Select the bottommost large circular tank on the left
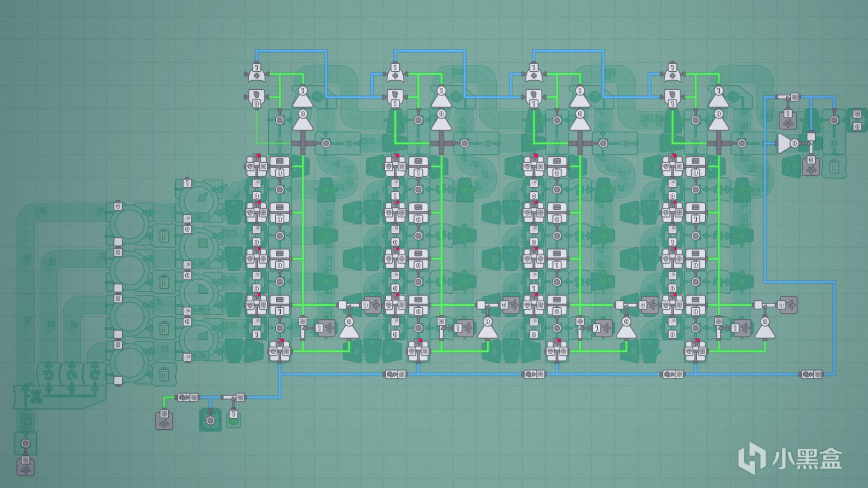 (x=129, y=363)
